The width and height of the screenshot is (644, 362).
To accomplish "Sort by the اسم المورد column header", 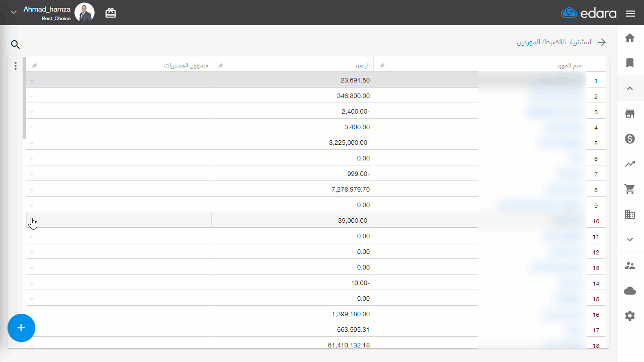I will pos(570,66).
